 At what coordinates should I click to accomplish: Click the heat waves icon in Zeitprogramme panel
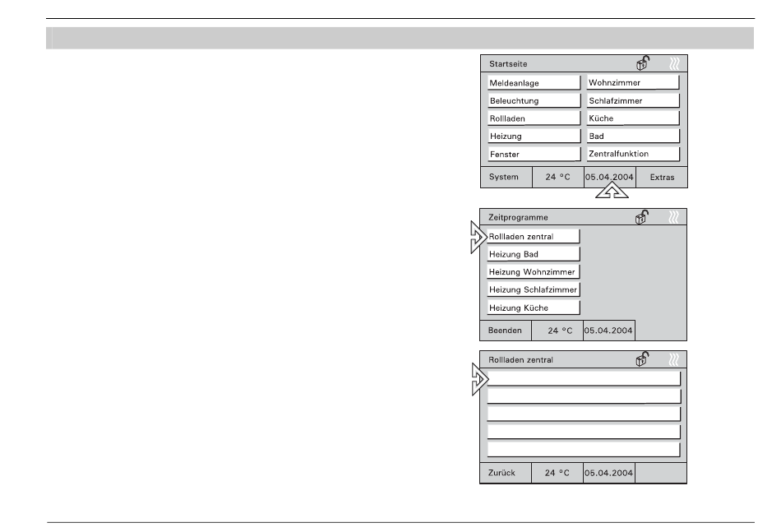coord(673,217)
